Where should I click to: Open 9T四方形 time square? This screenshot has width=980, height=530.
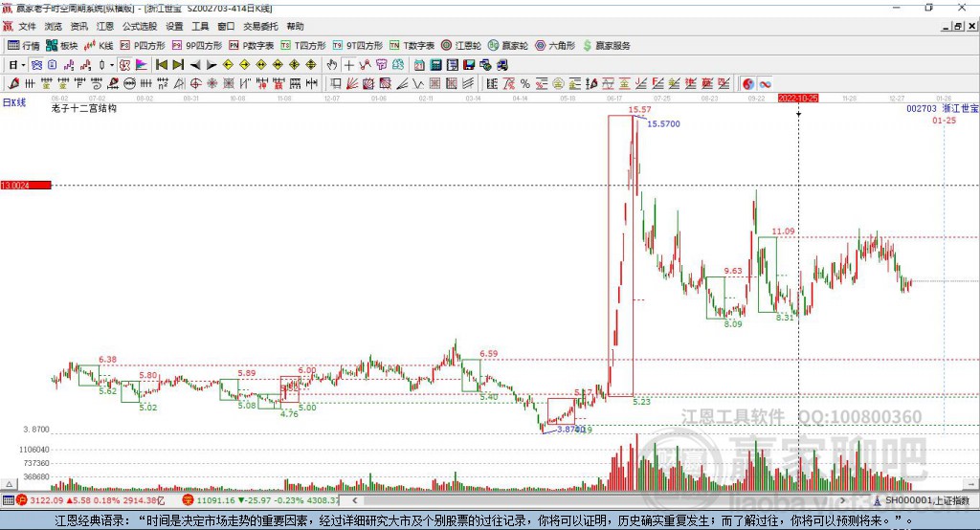tap(358, 46)
